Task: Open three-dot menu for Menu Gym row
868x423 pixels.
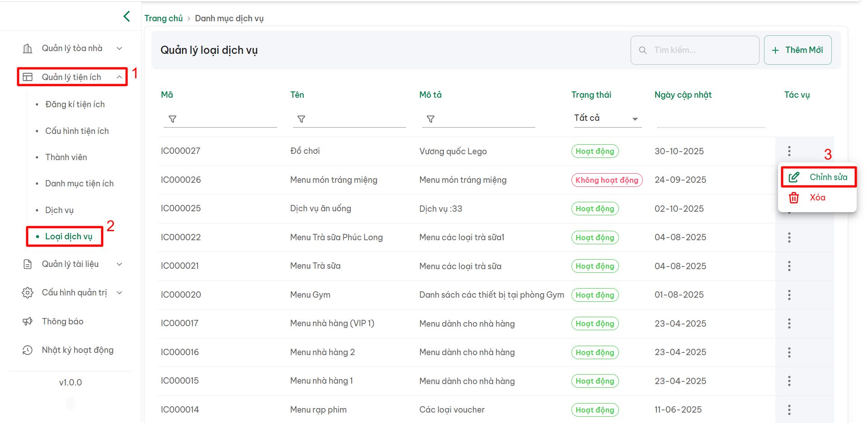Action: 789,295
